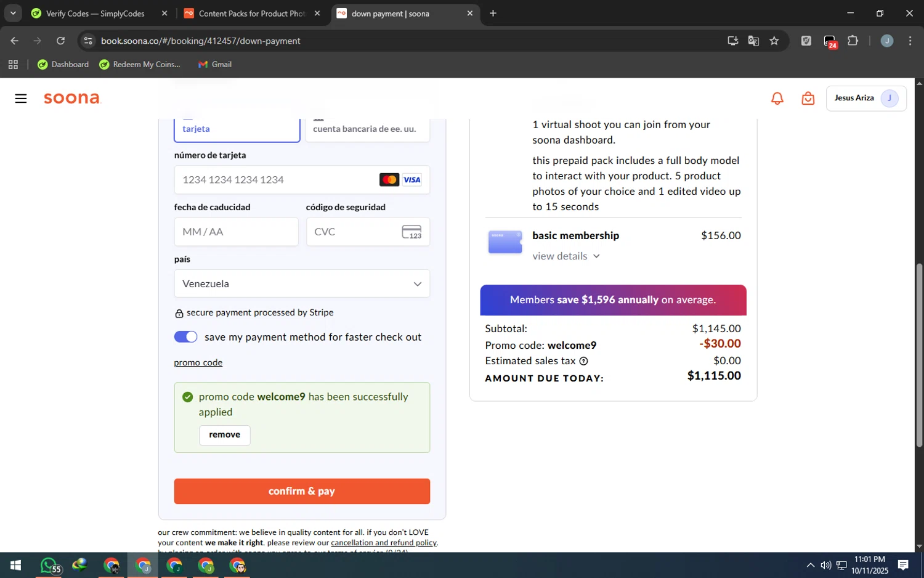View site information icon
924x578 pixels.
point(88,41)
